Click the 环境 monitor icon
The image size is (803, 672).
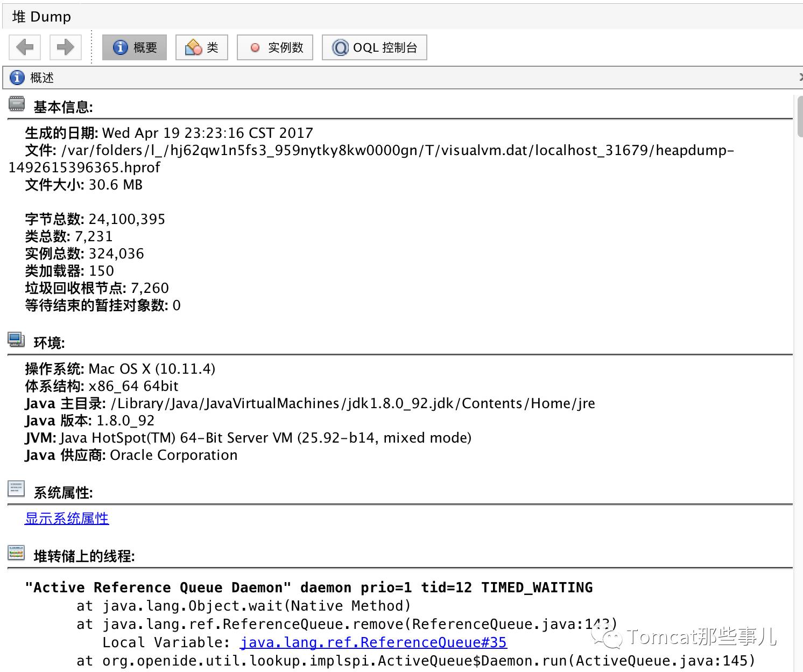(16, 340)
